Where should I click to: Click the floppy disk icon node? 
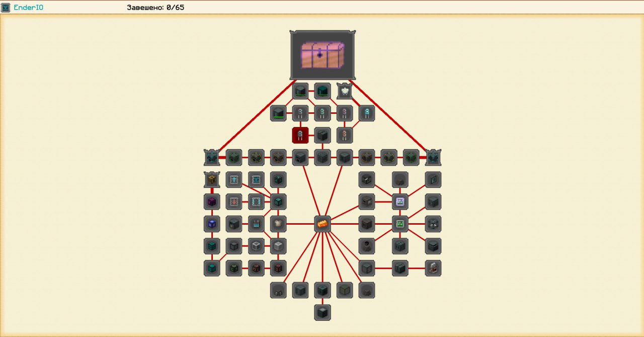click(x=256, y=224)
